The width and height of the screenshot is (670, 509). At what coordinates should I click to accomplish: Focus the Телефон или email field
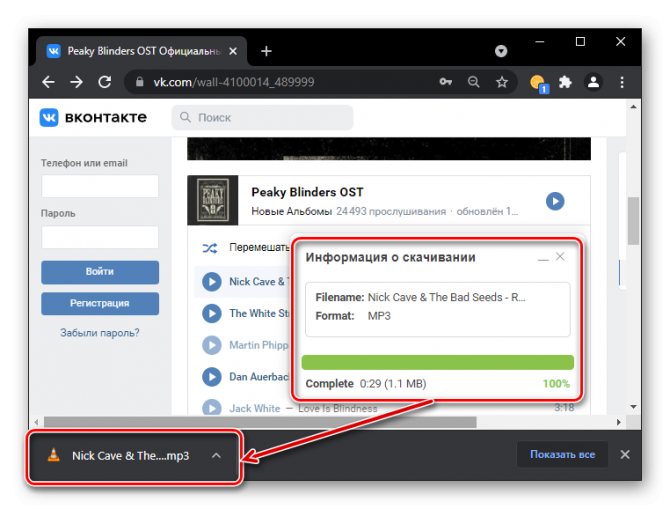click(100, 186)
